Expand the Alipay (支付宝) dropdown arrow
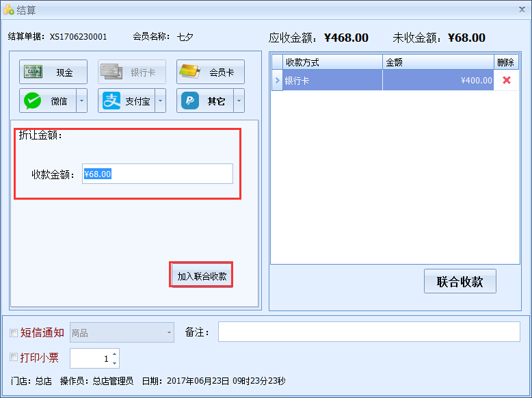The image size is (532, 398). tap(161, 101)
